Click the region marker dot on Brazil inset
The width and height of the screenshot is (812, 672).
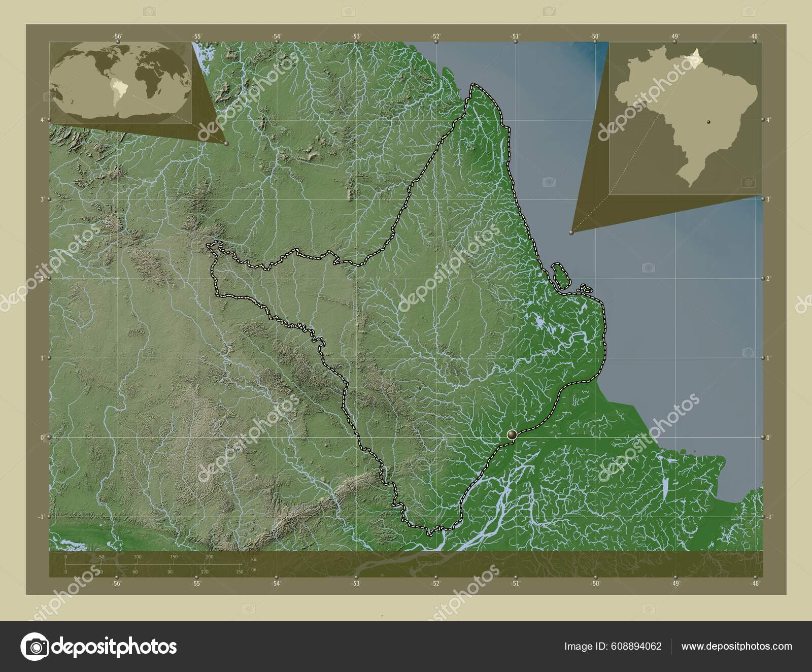coord(708,122)
